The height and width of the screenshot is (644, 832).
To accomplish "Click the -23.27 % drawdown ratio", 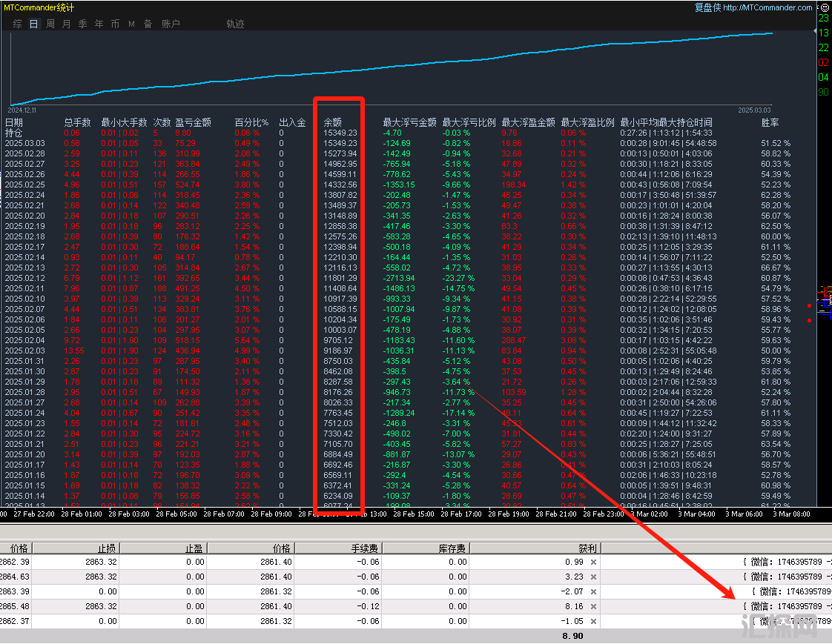I will pos(458,278).
